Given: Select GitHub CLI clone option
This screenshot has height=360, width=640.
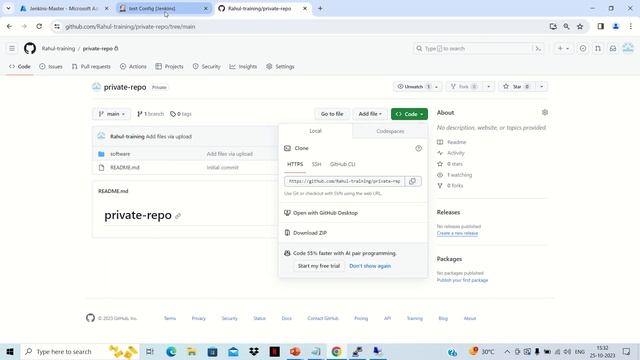Looking at the screenshot, I should pyautogui.click(x=342, y=164).
